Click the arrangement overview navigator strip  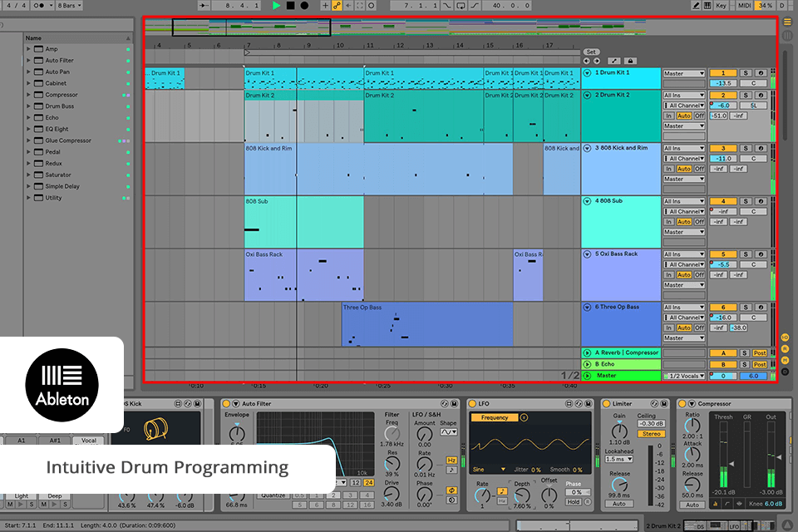[395, 27]
